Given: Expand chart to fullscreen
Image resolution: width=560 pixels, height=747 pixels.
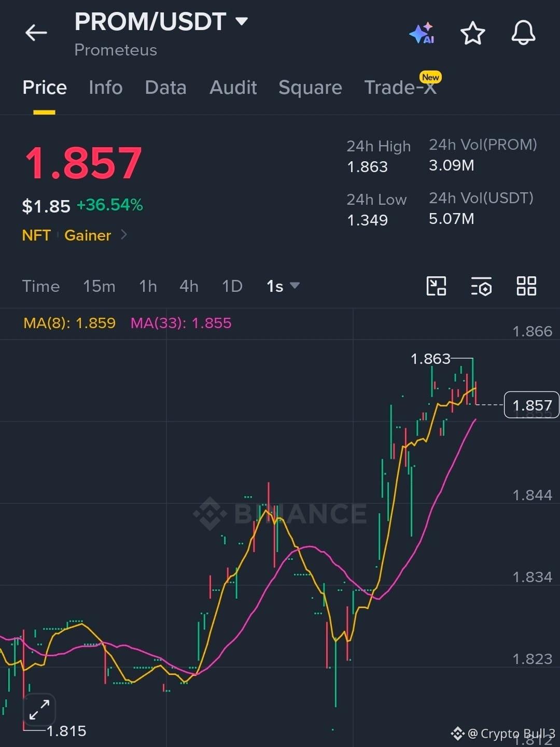Looking at the screenshot, I should click(39, 710).
